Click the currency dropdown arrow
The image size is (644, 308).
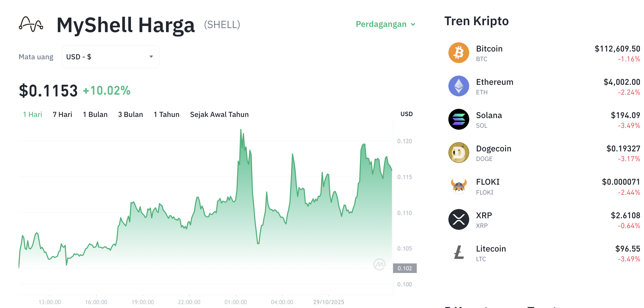pyautogui.click(x=151, y=57)
